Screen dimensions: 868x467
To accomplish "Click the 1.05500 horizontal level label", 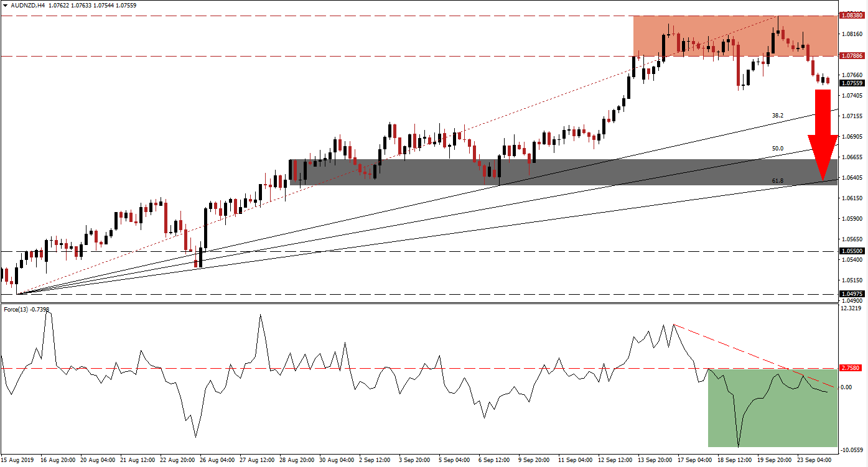I will pos(851,251).
